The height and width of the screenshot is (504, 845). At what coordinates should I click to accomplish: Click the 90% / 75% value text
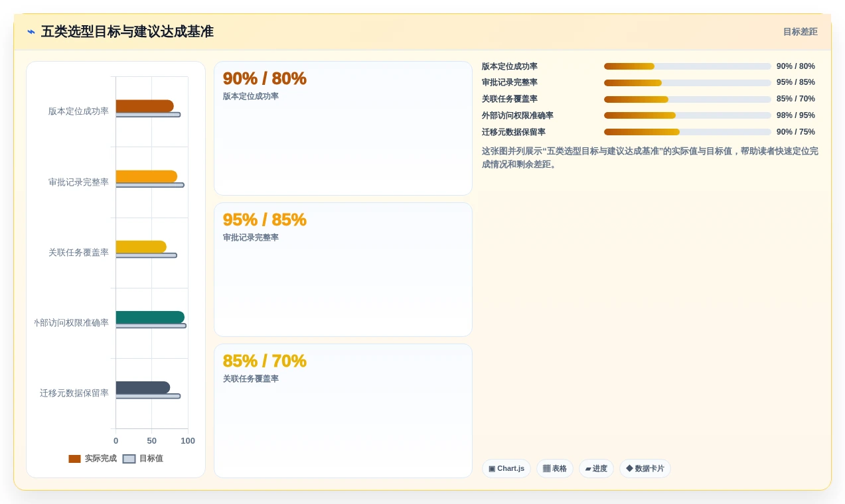pos(795,132)
